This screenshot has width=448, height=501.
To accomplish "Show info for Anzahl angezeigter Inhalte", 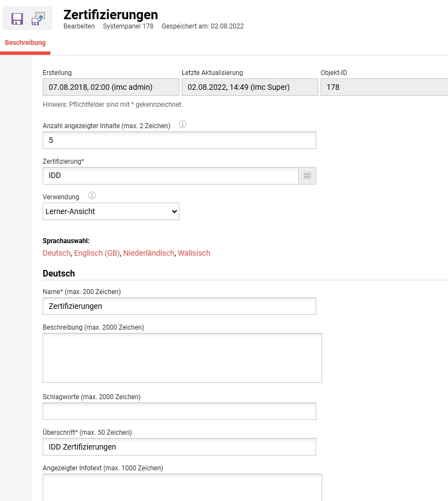I will (183, 125).
